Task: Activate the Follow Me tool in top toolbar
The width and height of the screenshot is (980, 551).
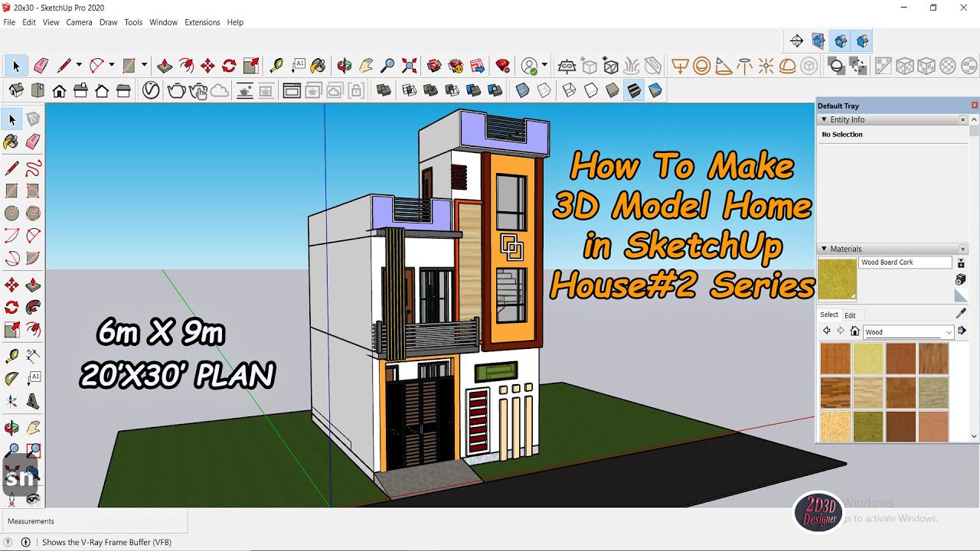Action: click(x=186, y=66)
